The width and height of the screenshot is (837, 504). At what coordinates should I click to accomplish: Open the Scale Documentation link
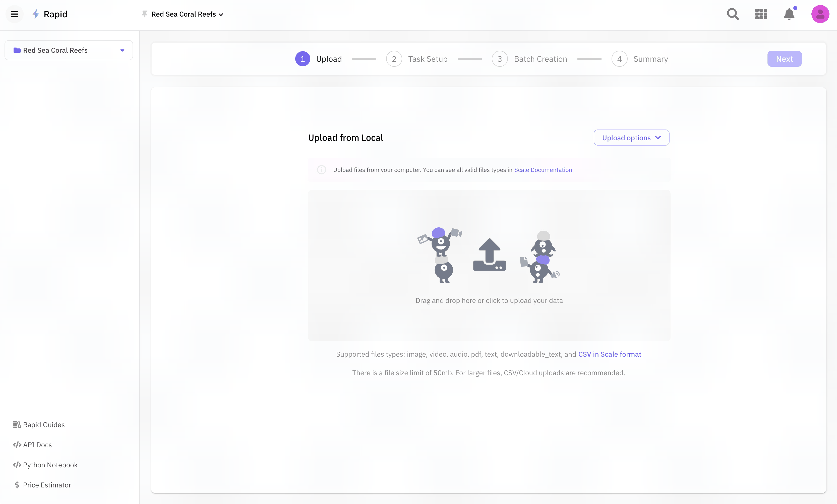coord(543,170)
